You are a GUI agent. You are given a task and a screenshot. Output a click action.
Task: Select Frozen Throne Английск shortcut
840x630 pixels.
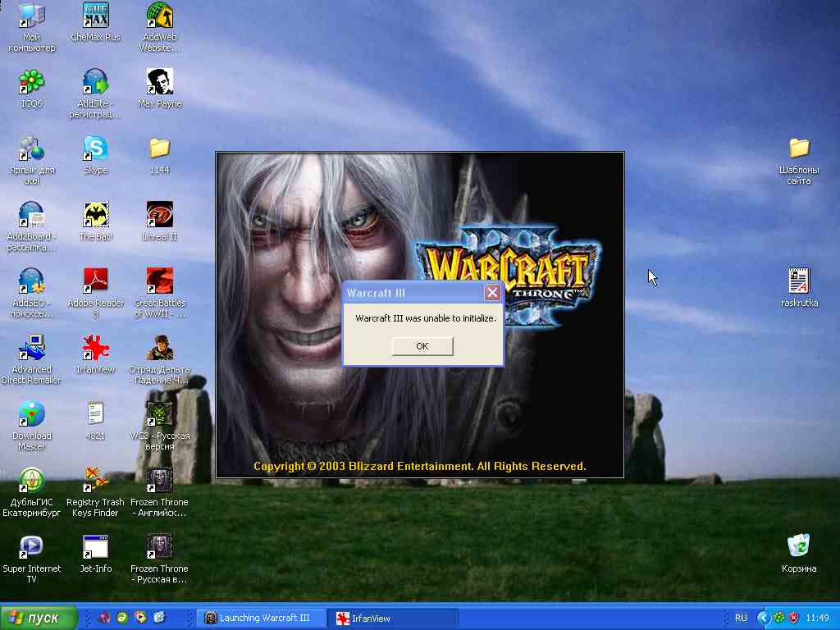pyautogui.click(x=160, y=492)
